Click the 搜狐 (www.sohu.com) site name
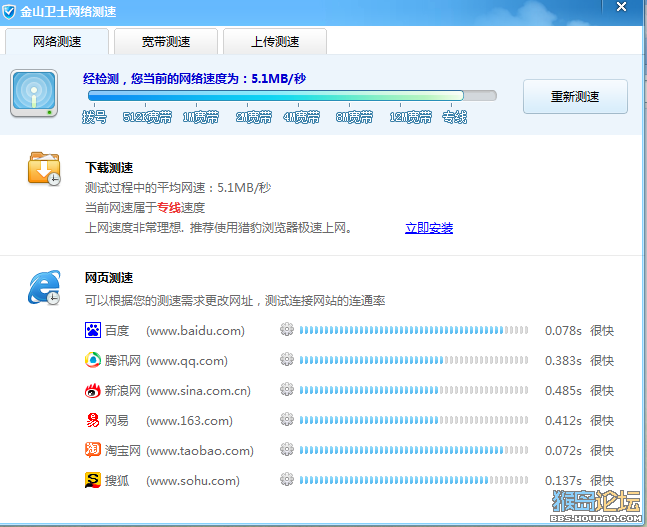The image size is (647, 527). [x=172, y=481]
